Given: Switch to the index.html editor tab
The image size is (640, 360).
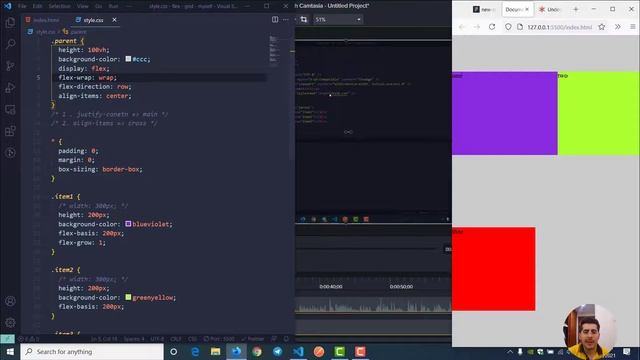Looking at the screenshot, I should coord(42,20).
